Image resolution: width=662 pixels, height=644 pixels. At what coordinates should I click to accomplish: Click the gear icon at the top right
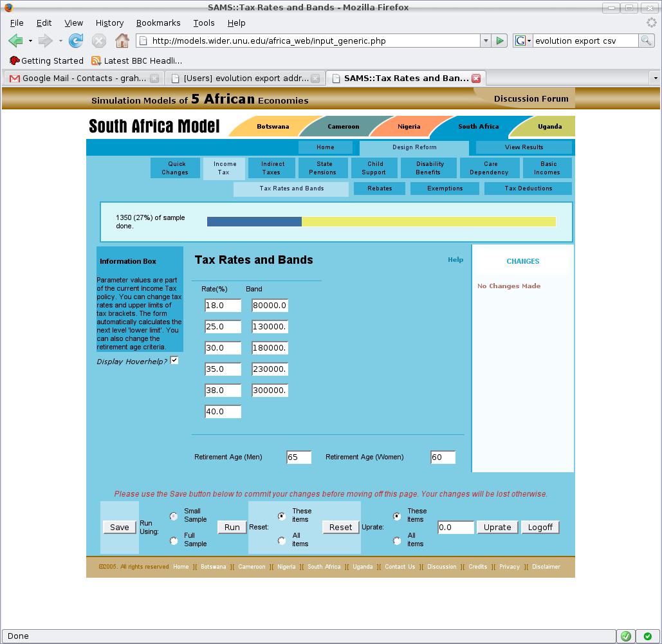point(651,23)
